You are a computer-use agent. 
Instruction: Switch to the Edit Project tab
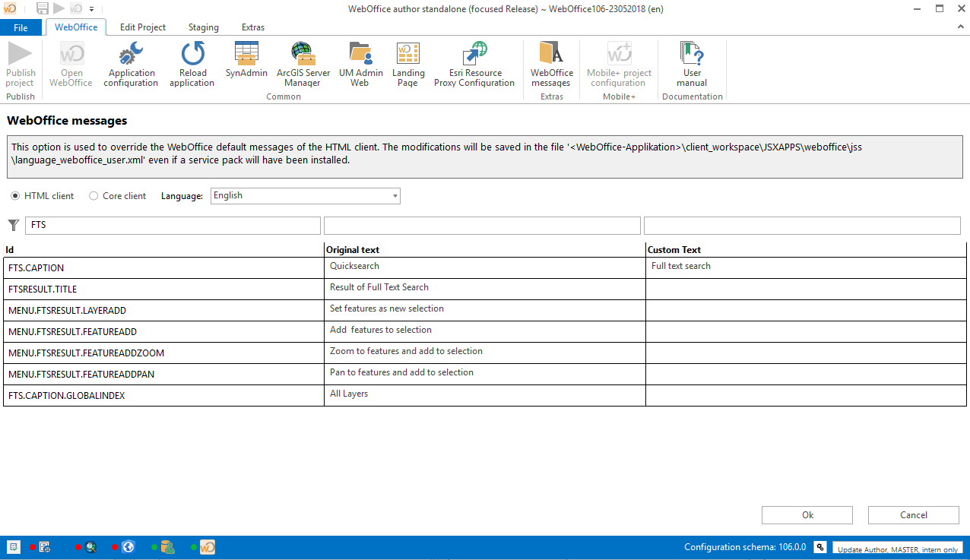pyautogui.click(x=142, y=27)
